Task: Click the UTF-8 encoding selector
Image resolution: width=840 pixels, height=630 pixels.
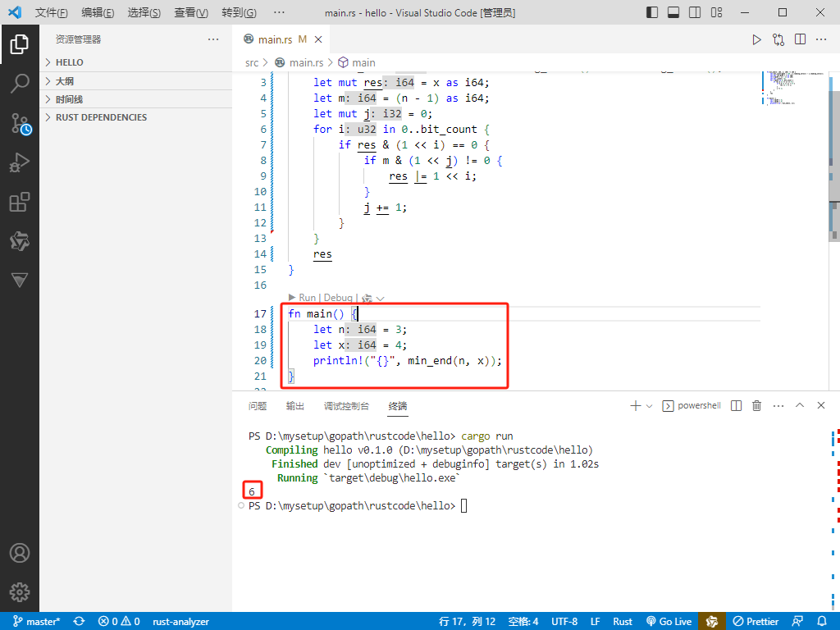Action: click(564, 622)
